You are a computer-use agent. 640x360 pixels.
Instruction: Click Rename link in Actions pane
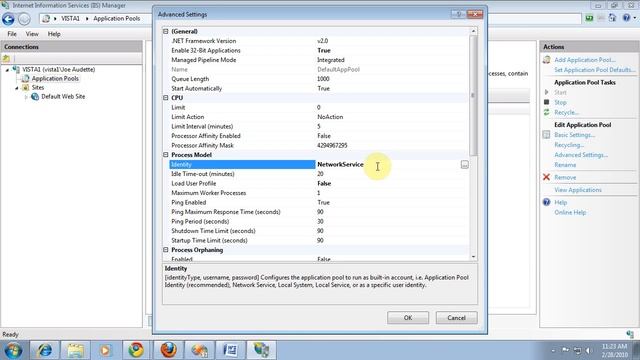tap(565, 165)
